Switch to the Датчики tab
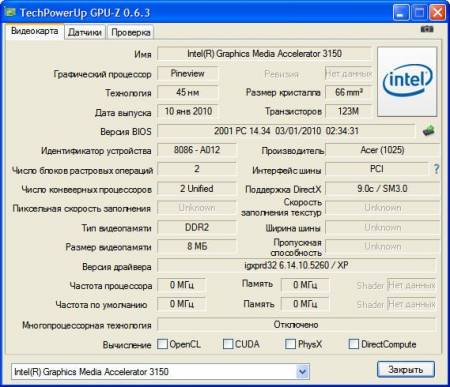 (x=85, y=32)
